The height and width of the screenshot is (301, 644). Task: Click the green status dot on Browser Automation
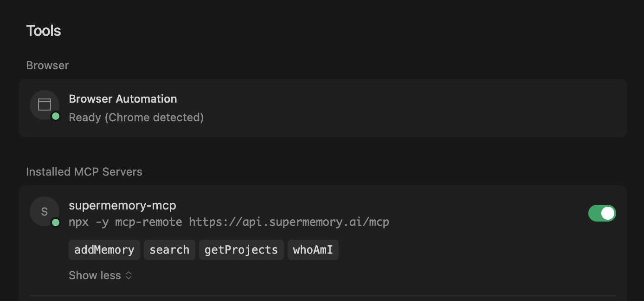[x=56, y=116]
